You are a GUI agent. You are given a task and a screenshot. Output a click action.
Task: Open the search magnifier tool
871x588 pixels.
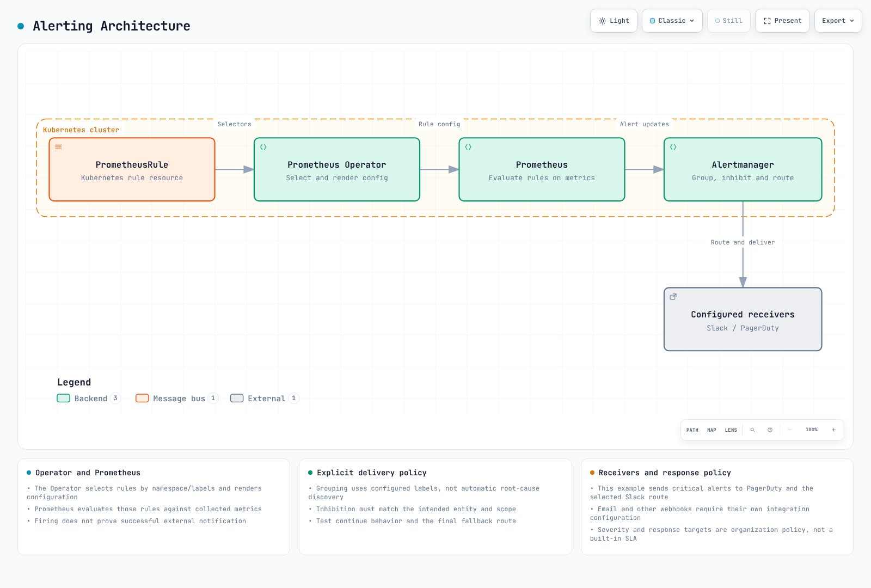click(x=753, y=430)
